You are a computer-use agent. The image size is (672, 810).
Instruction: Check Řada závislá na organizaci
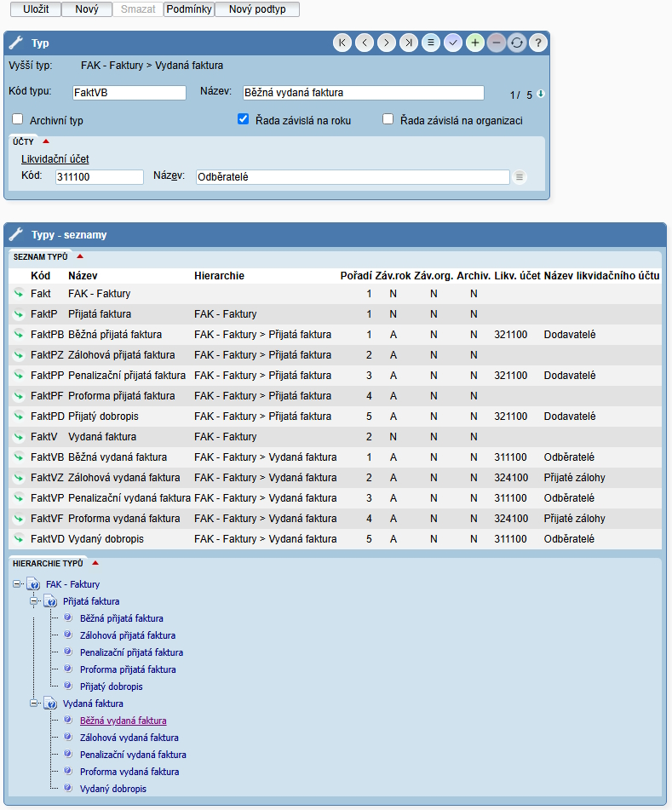tap(388, 120)
